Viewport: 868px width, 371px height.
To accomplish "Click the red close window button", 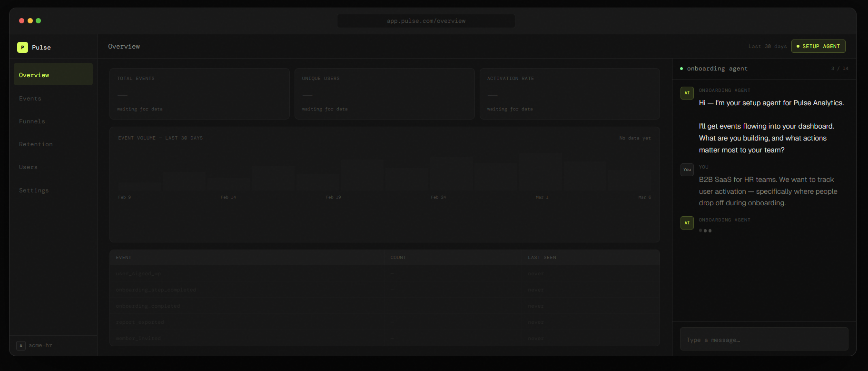I will 21,20.
